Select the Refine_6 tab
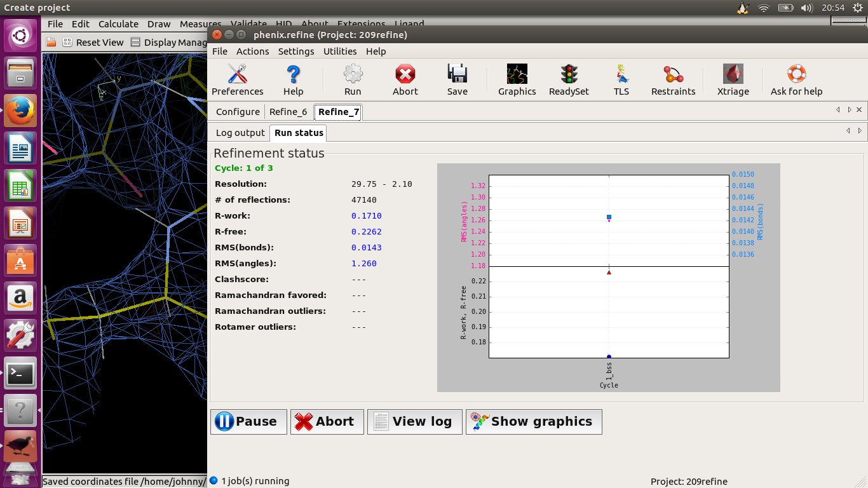 pos(288,112)
